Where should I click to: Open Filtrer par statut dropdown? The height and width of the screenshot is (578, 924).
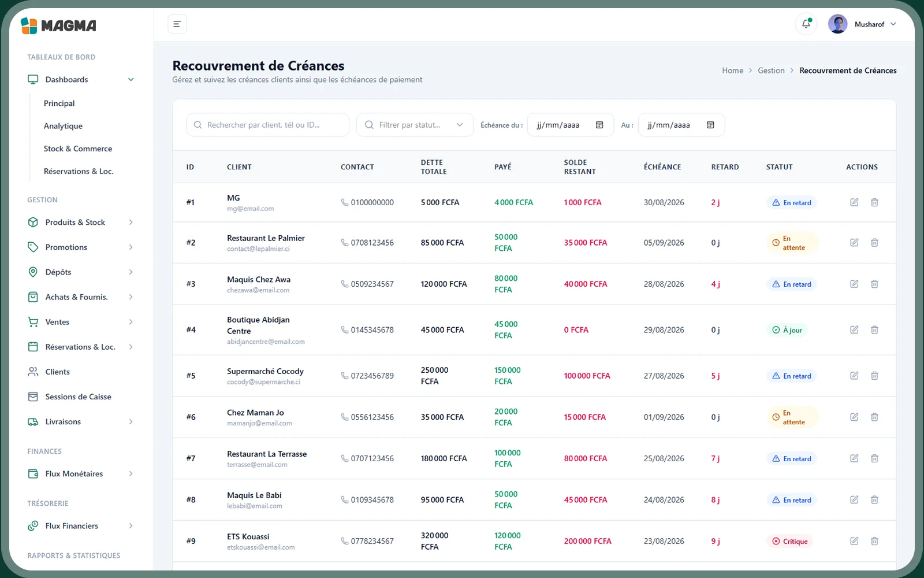pos(415,125)
